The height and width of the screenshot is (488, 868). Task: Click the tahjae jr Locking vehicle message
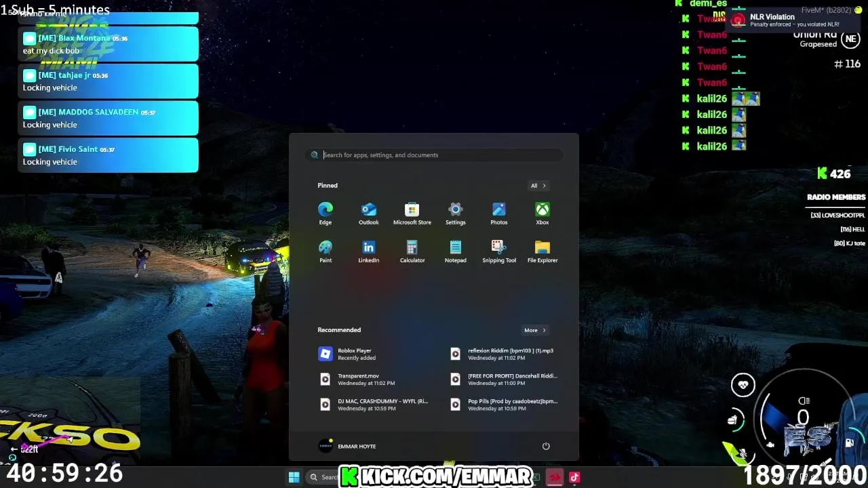pyautogui.click(x=108, y=81)
